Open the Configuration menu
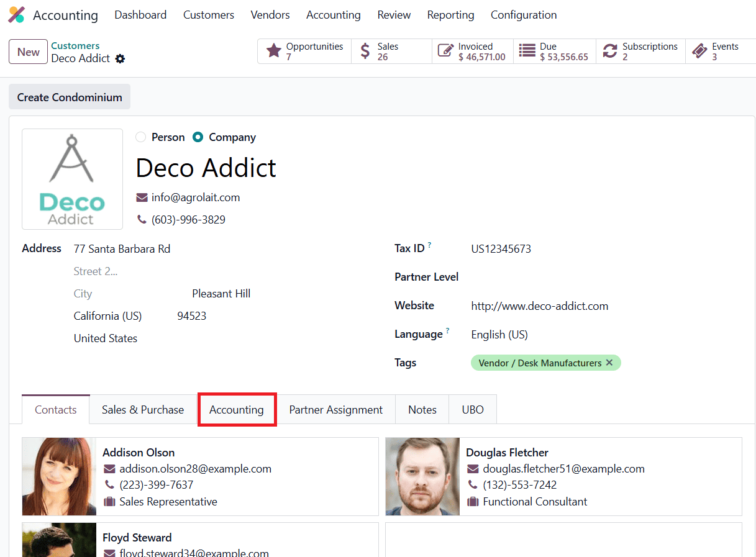This screenshot has height=557, width=756. (524, 14)
